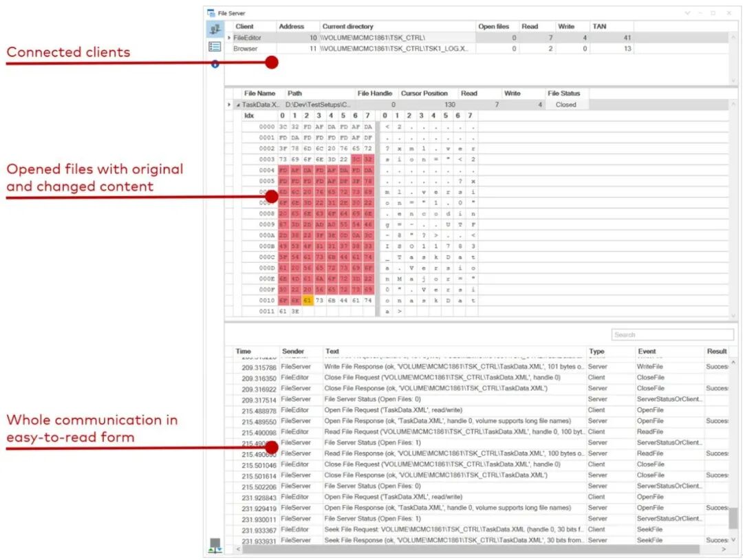Select the log entry at 209.317514
Image resolution: width=743 pixels, height=560 pixels.
click(x=482, y=400)
